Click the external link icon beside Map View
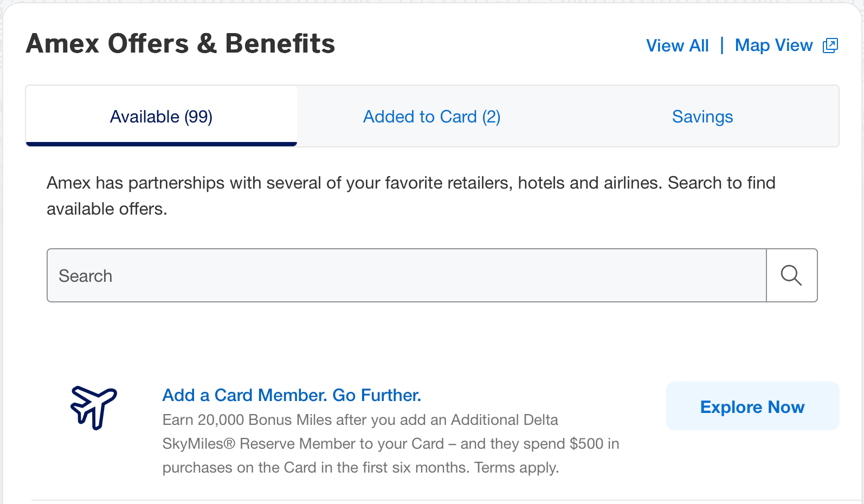The height and width of the screenshot is (504, 864). tap(829, 45)
